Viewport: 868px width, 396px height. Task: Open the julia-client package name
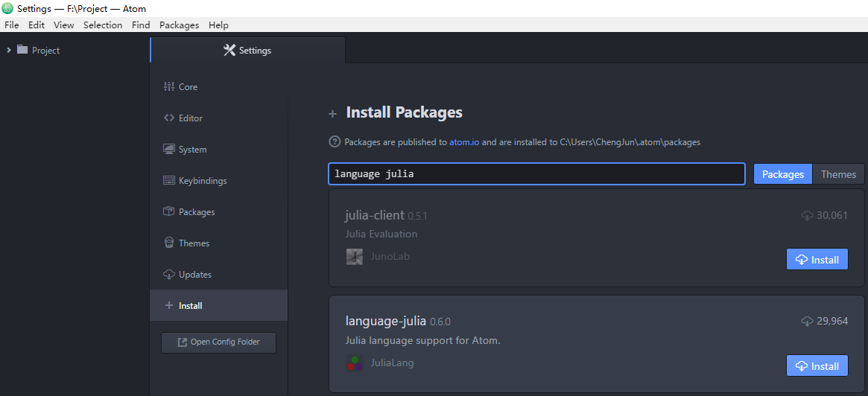pos(374,214)
